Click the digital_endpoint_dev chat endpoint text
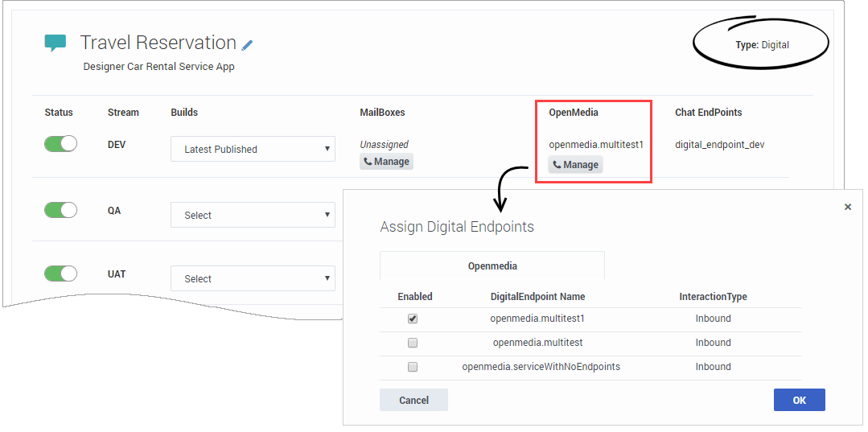This screenshot has width=868, height=432. (719, 145)
